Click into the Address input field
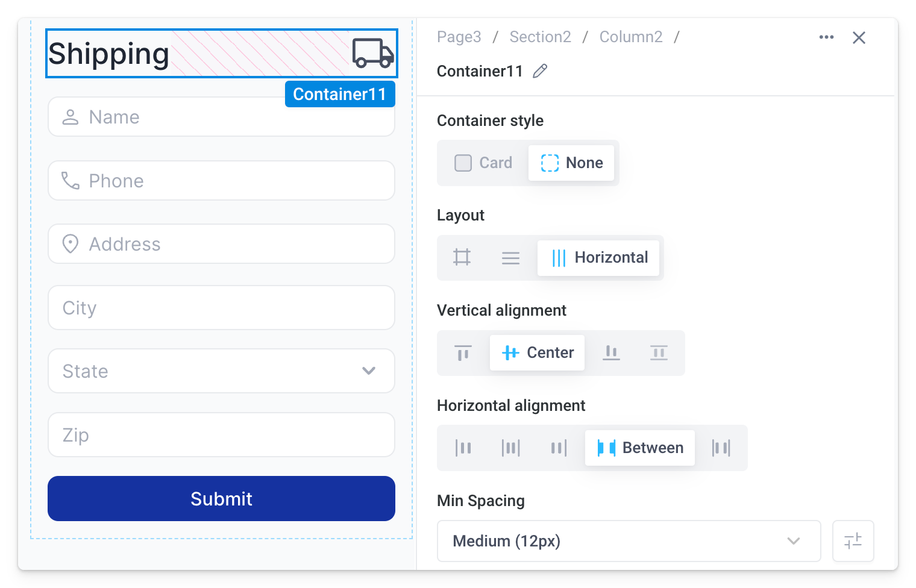The image size is (916, 588). (x=221, y=244)
